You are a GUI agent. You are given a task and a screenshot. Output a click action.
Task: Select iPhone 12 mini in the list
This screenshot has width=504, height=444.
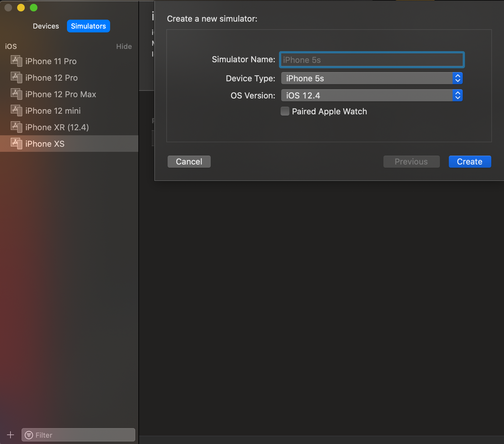tap(69, 111)
